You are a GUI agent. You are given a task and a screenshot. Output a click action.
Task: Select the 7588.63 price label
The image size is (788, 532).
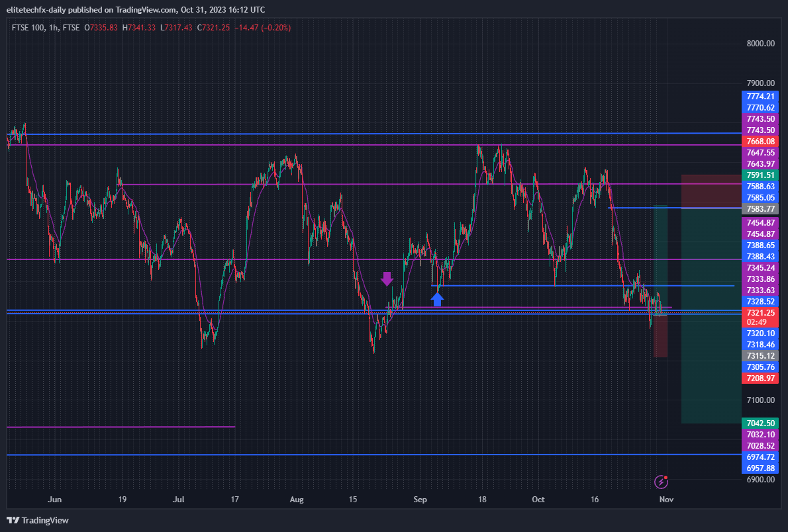[x=760, y=187]
